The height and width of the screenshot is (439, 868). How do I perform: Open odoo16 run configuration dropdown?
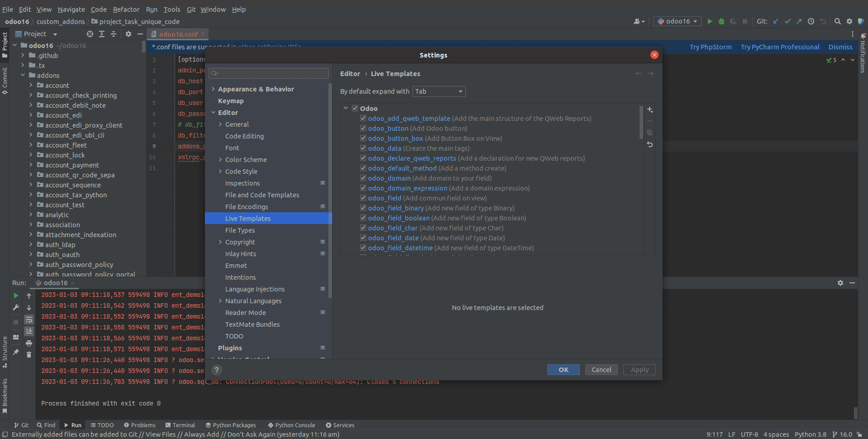[x=677, y=21]
